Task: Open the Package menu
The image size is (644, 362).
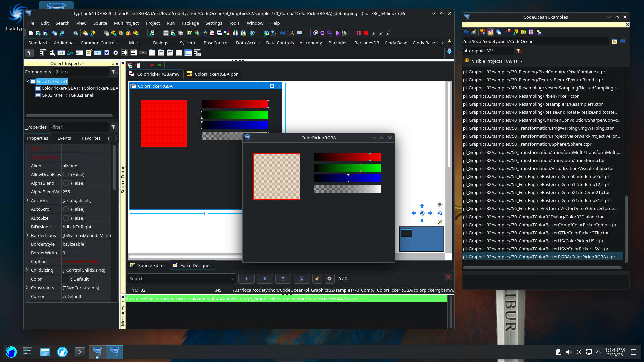Action: coord(190,23)
